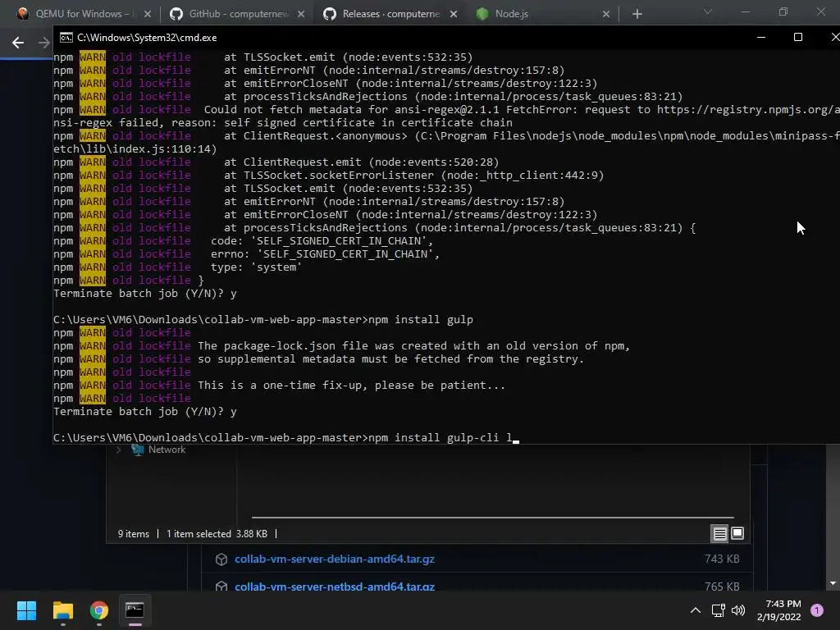Close the GitHub computernewb tab
Image resolution: width=840 pixels, height=630 pixels.
301,14
